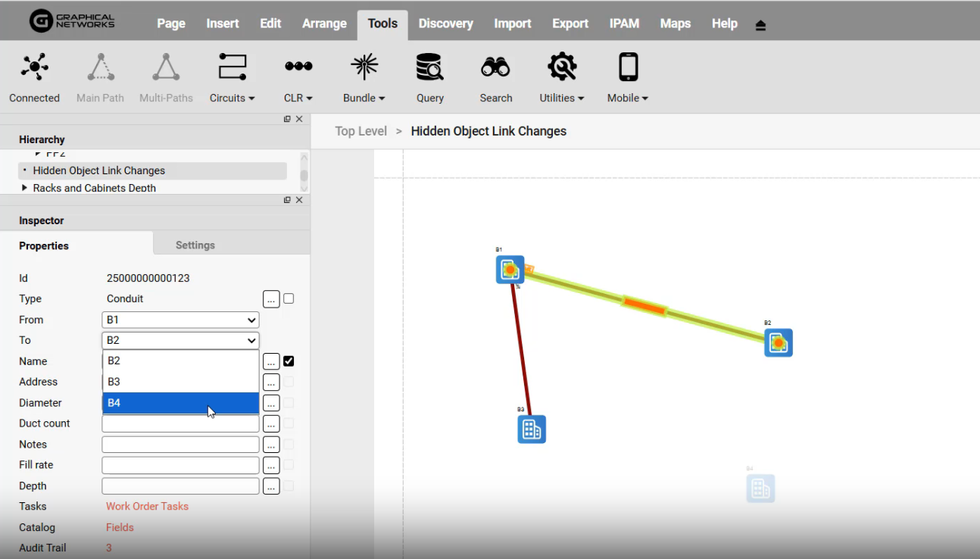This screenshot has width=980, height=559.
Task: Open the Page menu
Action: tap(171, 23)
